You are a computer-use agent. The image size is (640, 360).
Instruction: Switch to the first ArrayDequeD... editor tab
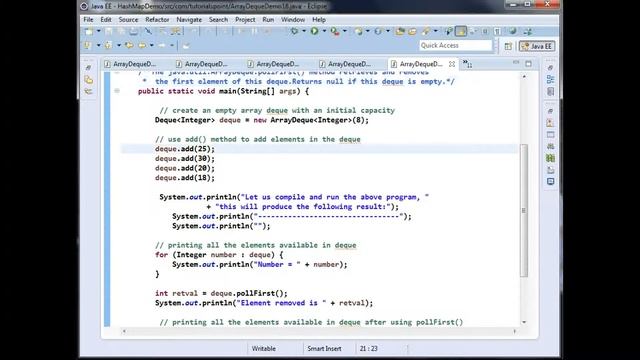pyautogui.click(x=135, y=64)
